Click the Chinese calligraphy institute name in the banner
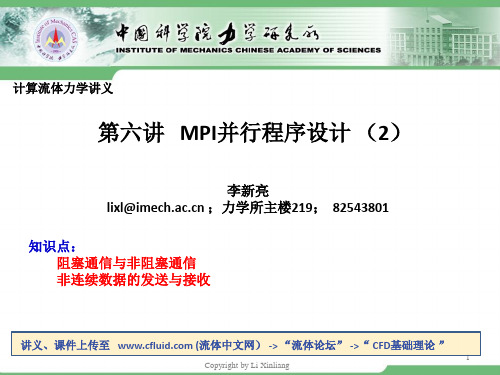The width and height of the screenshot is (500, 375). click(217, 34)
